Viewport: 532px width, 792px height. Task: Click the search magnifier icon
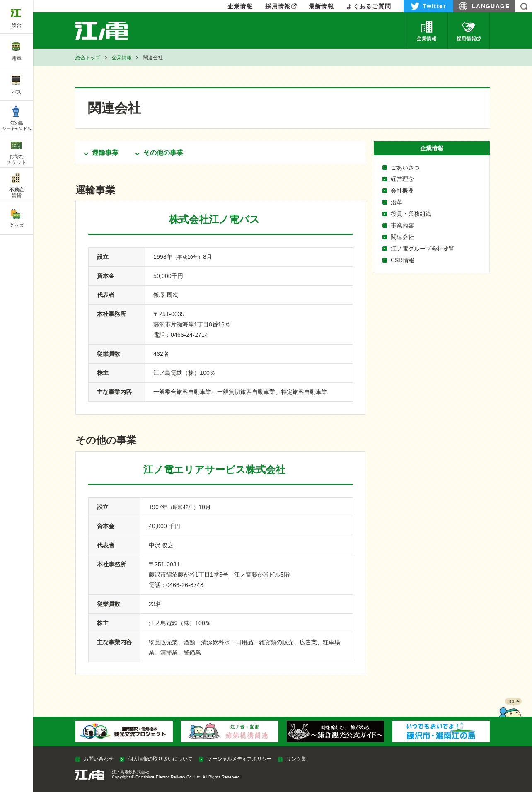524,6
